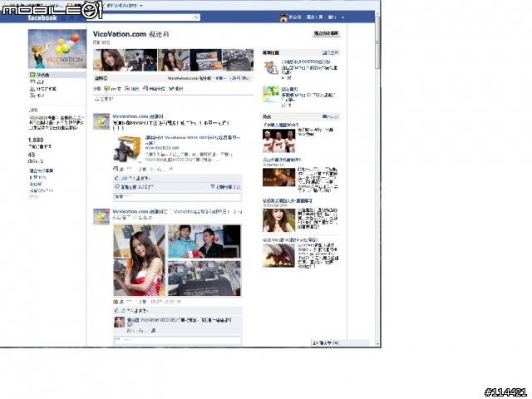Viewport: 532px width, 399px height.
Task: Click the shares link on first post
Action: (225, 187)
